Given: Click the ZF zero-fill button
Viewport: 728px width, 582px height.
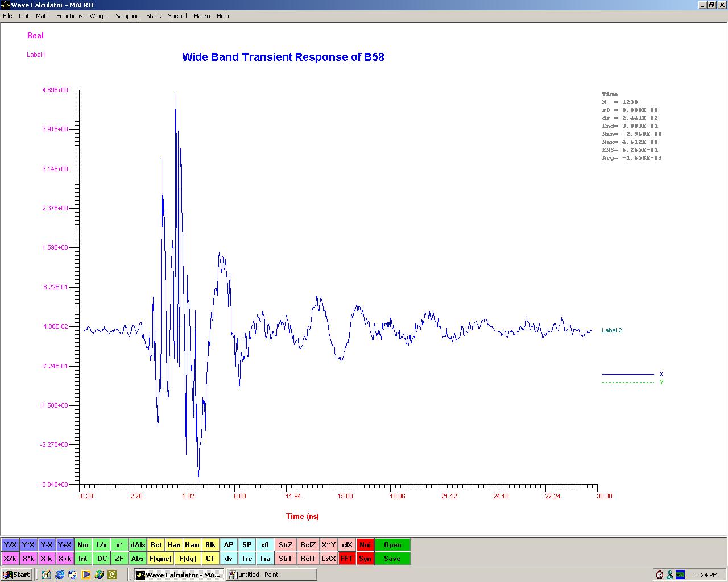Looking at the screenshot, I should 119,559.
